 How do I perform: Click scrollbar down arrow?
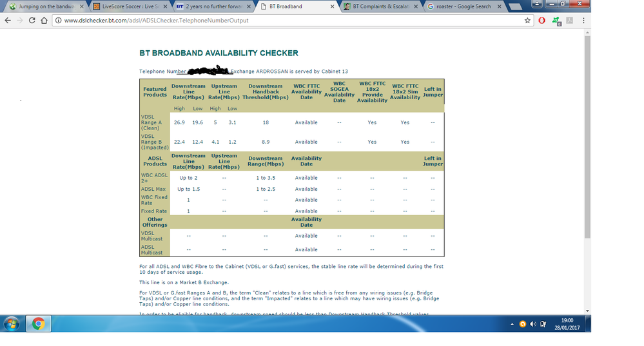pos(587,311)
